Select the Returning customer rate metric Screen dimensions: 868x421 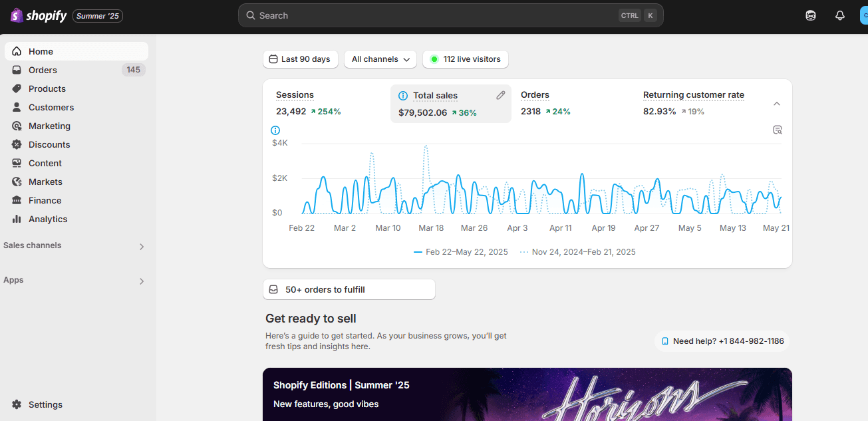pyautogui.click(x=696, y=104)
